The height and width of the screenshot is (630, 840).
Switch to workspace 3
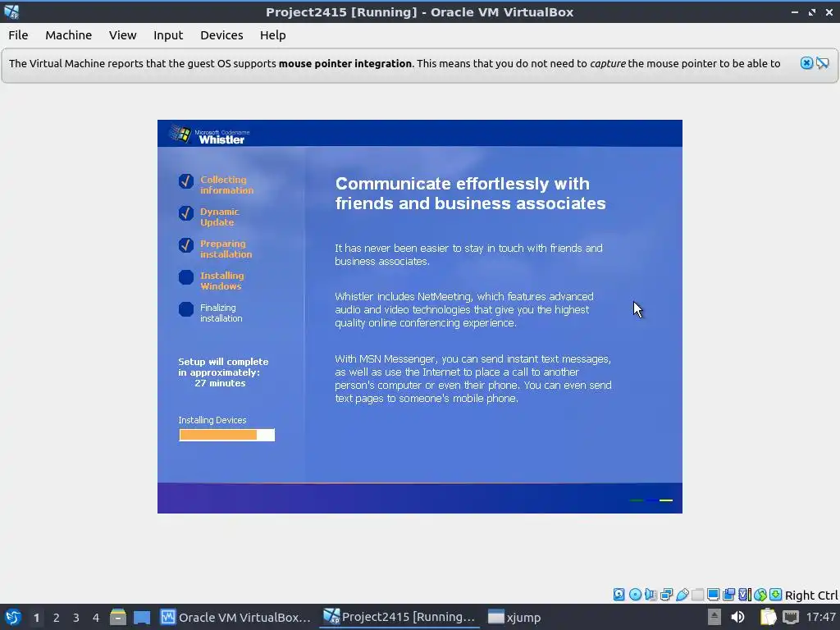76,618
